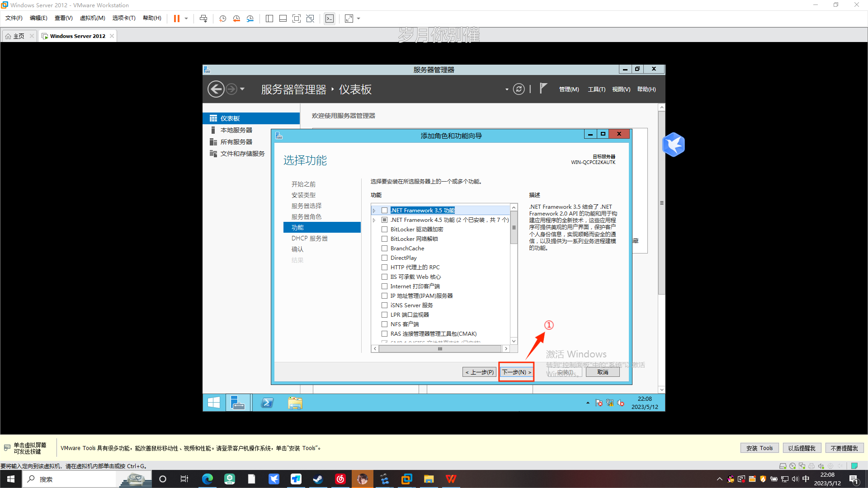Screen dimensions: 868x488
Task: Expand the .NET Framework 4.5 功能 tree node
Action: point(374,220)
